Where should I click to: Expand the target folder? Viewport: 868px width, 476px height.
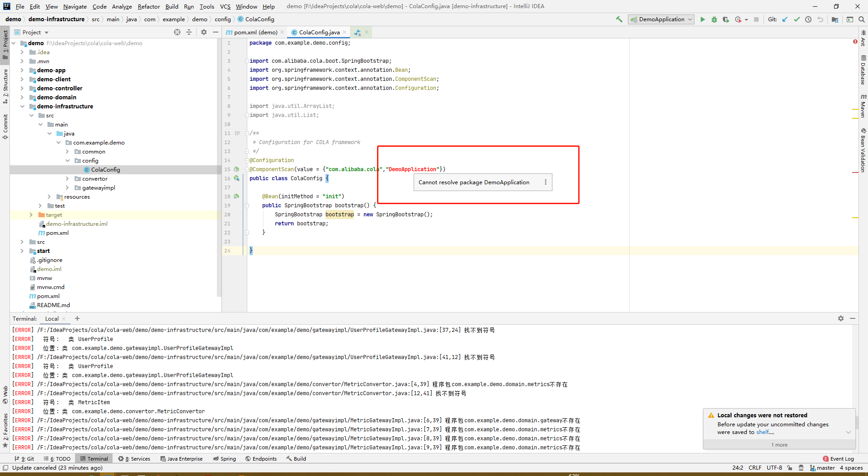(x=31, y=215)
